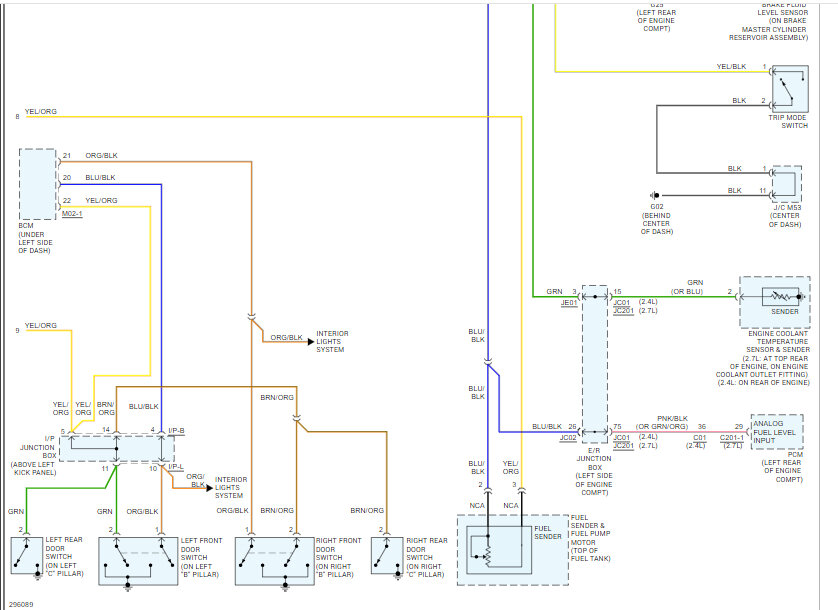Select the M02-1 connector label

tap(72, 213)
